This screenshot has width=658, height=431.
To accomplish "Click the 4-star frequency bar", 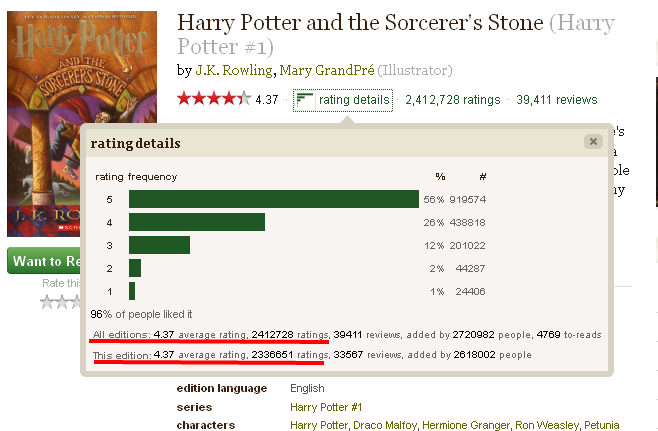I will click(197, 222).
